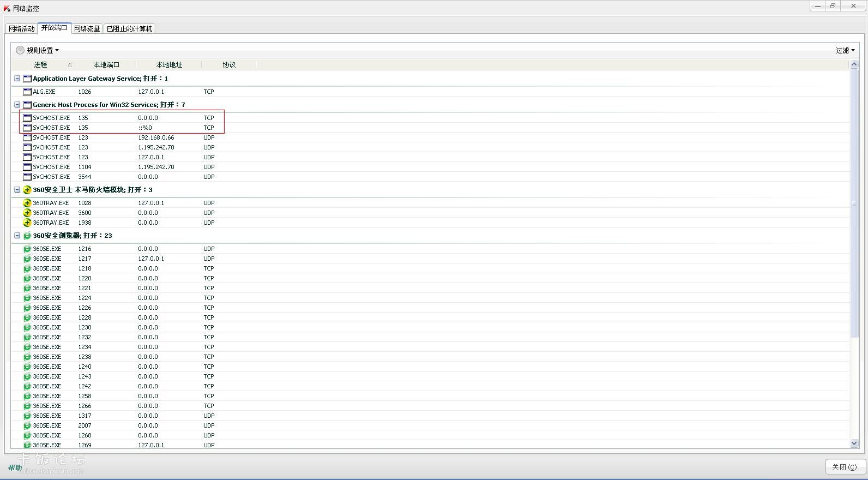This screenshot has width=868, height=480.
Task: Collapse the 360安全浏览器 group
Action: tap(17, 236)
